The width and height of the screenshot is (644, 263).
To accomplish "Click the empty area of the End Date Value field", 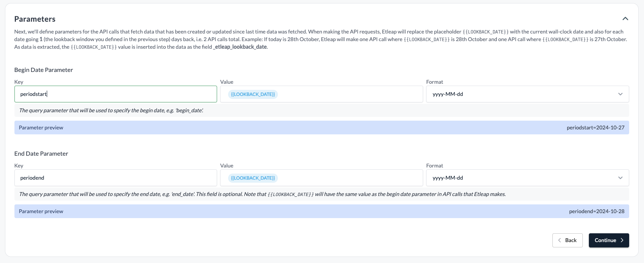I will (350, 178).
